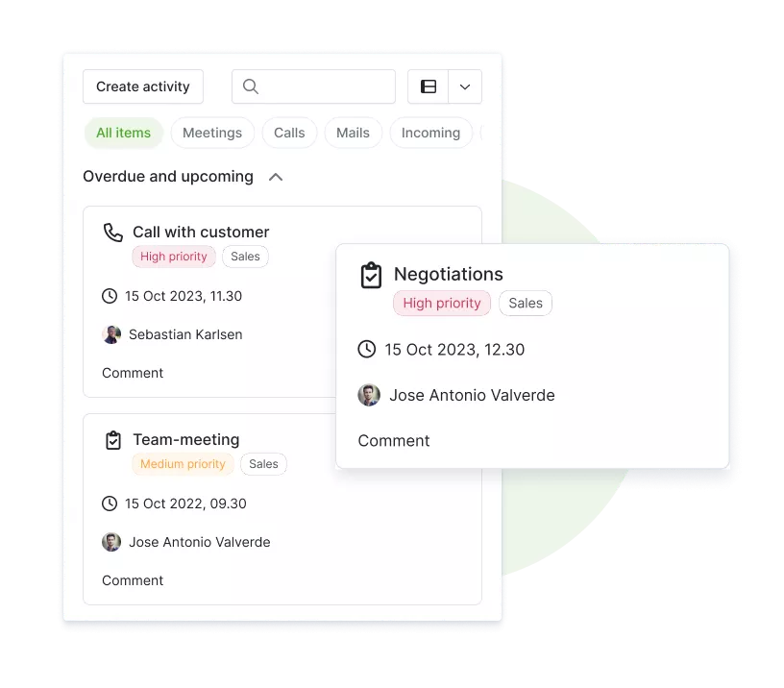Viewport: 784px width, 688px height.
Task: Click the High priority tag on Negotiations
Action: tap(442, 303)
